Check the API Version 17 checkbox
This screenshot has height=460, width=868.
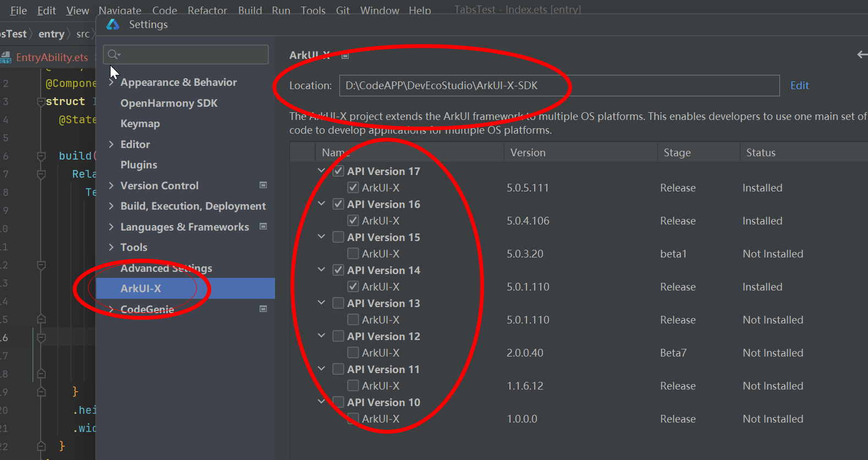tap(338, 171)
